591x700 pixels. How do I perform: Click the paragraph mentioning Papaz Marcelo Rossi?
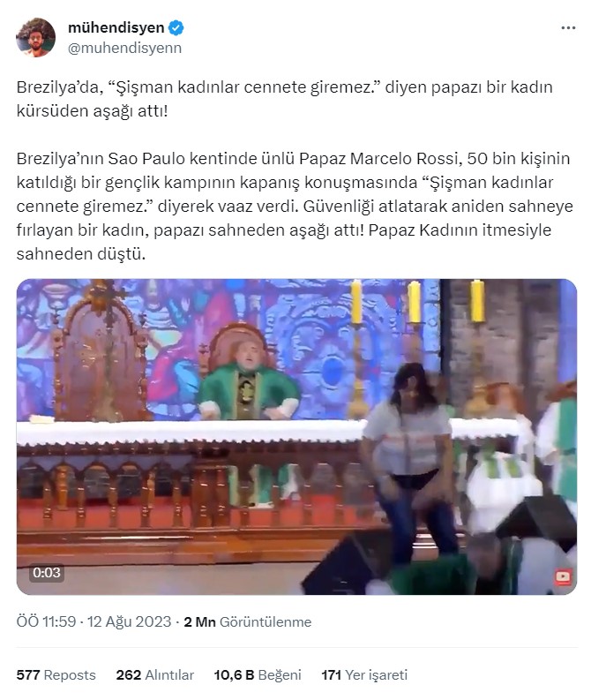point(295,207)
